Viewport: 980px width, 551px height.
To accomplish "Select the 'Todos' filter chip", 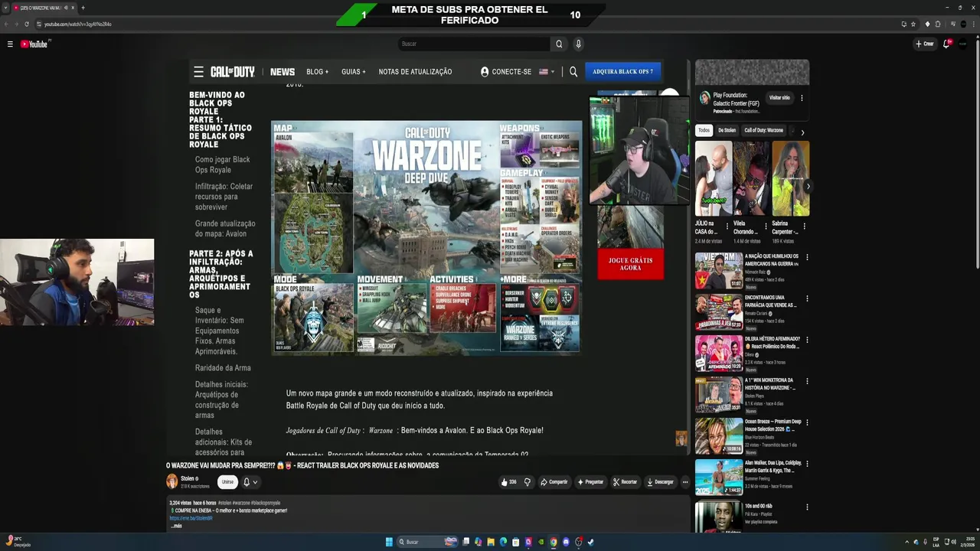I will (704, 130).
